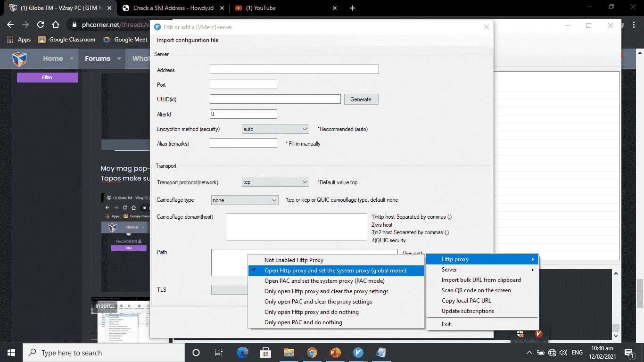Select Open PAC and set system proxy
Viewport: 644px width, 362px height.
click(x=336, y=281)
